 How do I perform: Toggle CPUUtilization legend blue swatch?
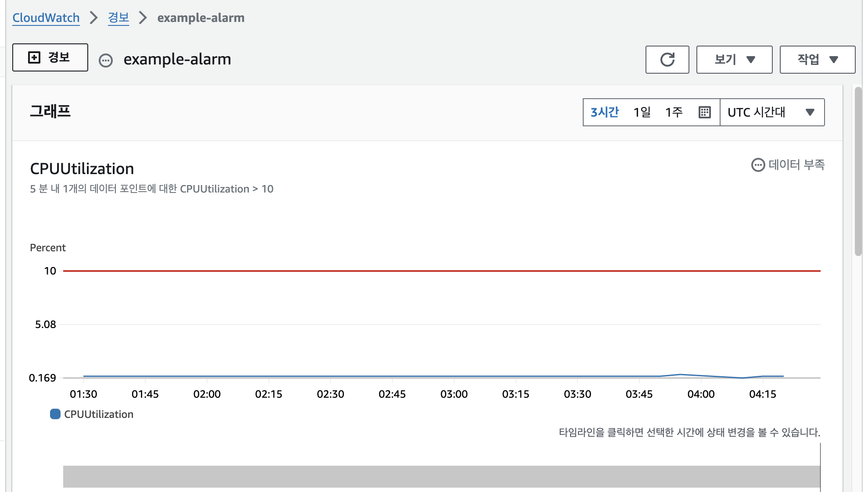(x=55, y=414)
